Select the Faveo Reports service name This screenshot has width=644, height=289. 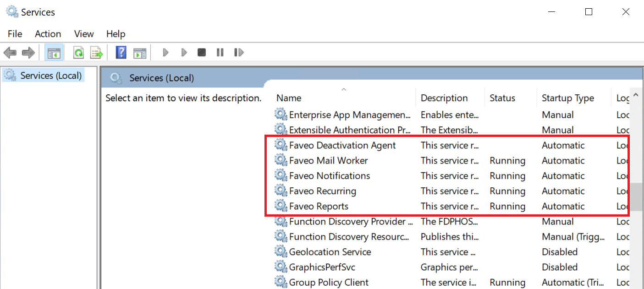tap(319, 206)
